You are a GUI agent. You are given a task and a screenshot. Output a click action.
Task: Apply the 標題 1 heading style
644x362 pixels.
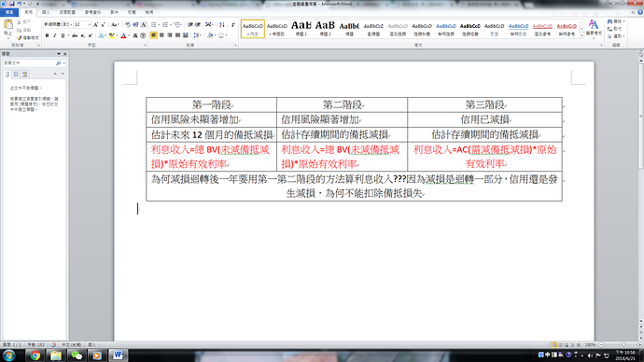tap(301, 29)
